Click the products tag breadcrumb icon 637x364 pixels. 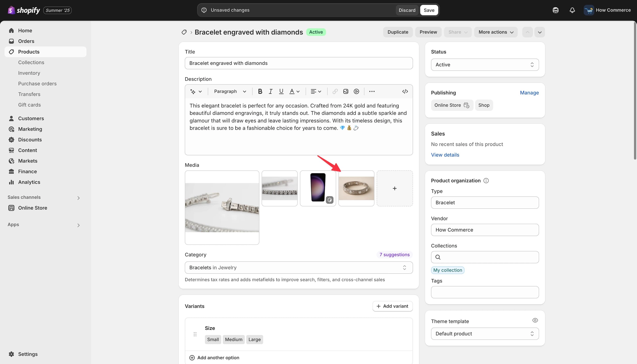[184, 32]
